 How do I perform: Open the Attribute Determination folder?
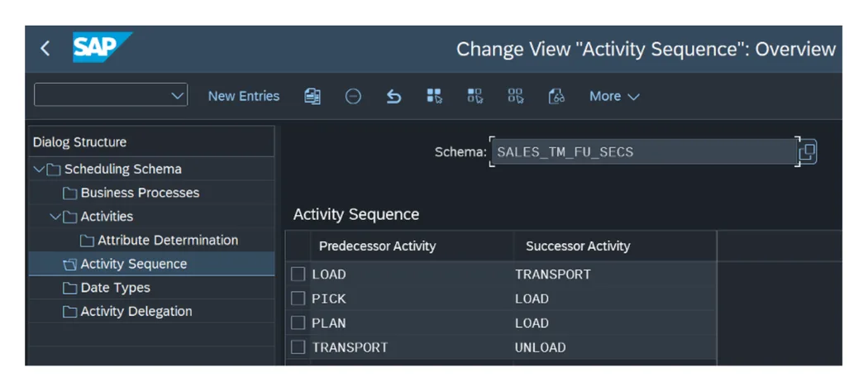point(168,241)
